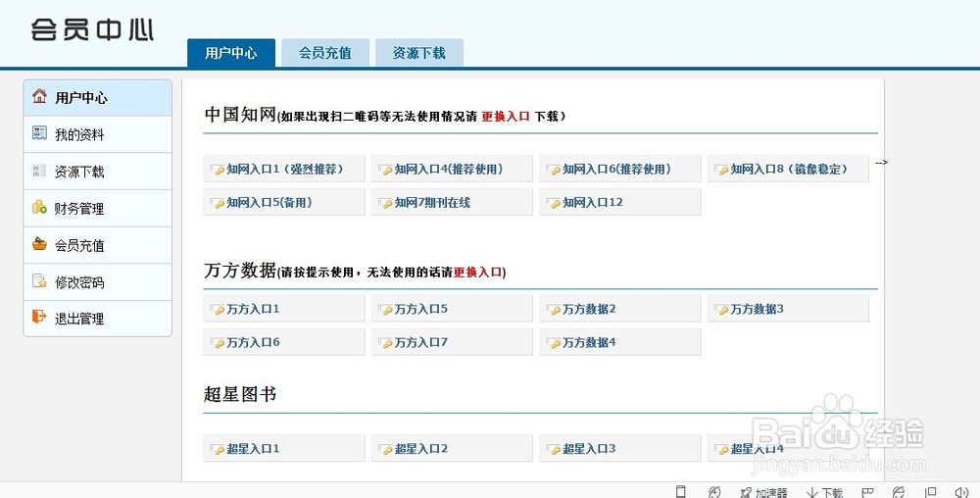Click the red 更换入口 link under 中国知网

coord(505,117)
